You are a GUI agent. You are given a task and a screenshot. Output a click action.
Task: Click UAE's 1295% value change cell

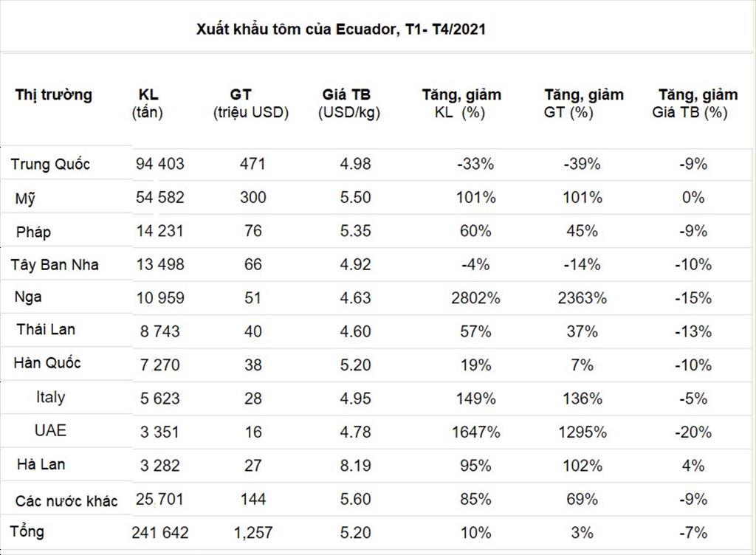(583, 432)
